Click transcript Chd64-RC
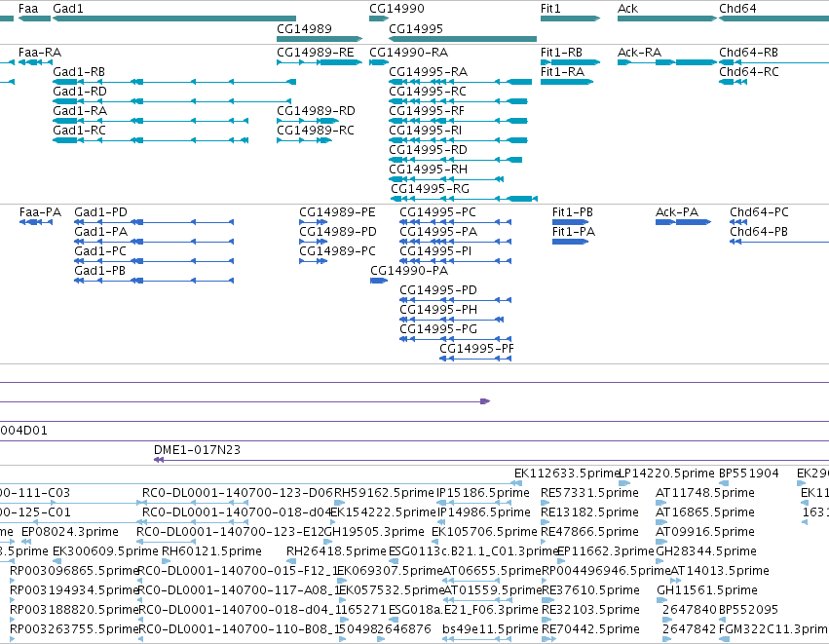The width and height of the screenshot is (829, 644). tap(733, 82)
